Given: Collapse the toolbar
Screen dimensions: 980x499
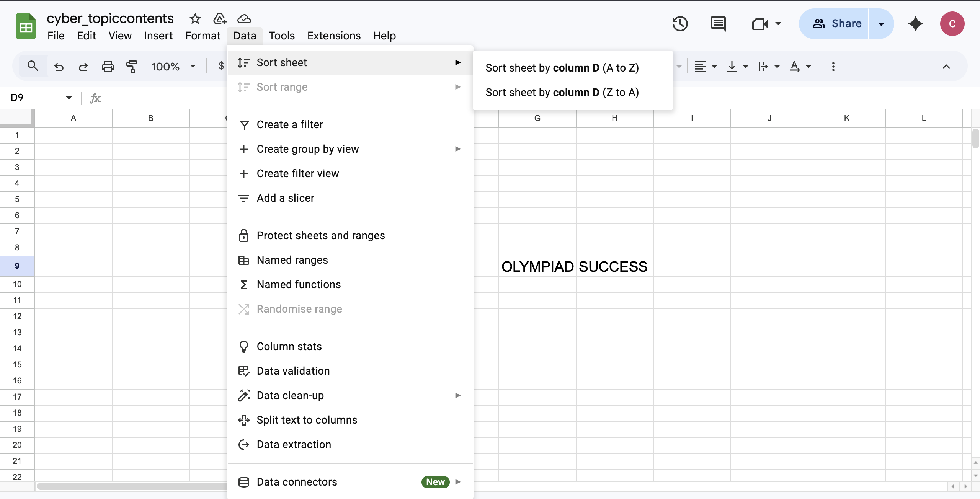Looking at the screenshot, I should pos(946,66).
